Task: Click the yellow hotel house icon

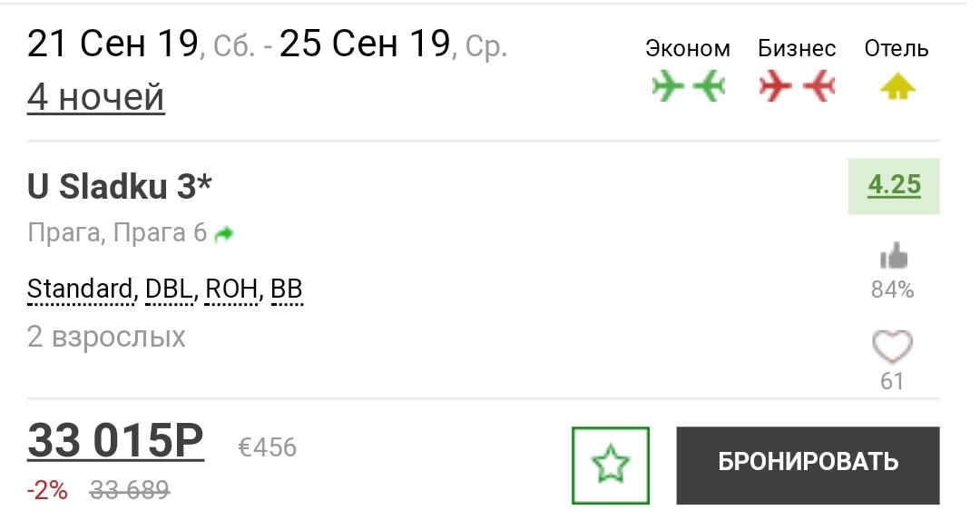Action: point(897,86)
